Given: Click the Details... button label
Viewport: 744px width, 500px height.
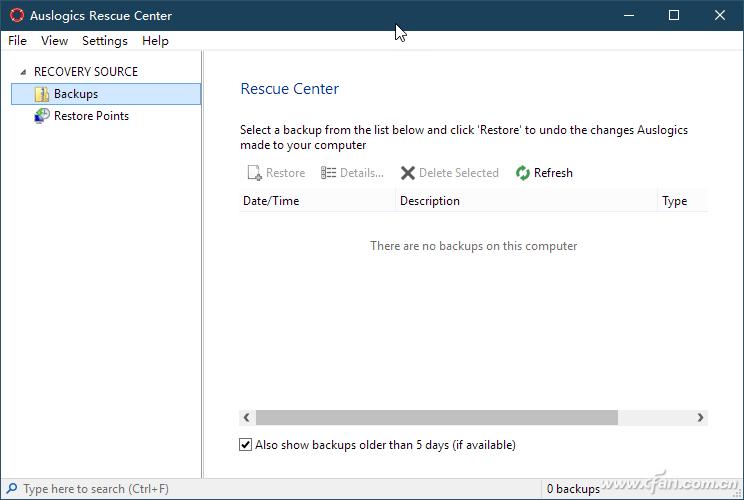Looking at the screenshot, I should (362, 173).
